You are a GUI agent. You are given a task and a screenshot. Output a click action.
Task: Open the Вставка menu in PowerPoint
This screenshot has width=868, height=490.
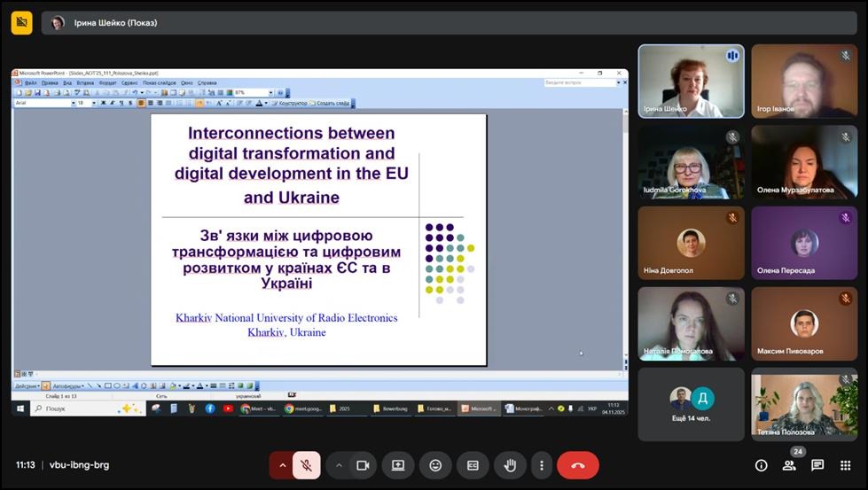[85, 82]
